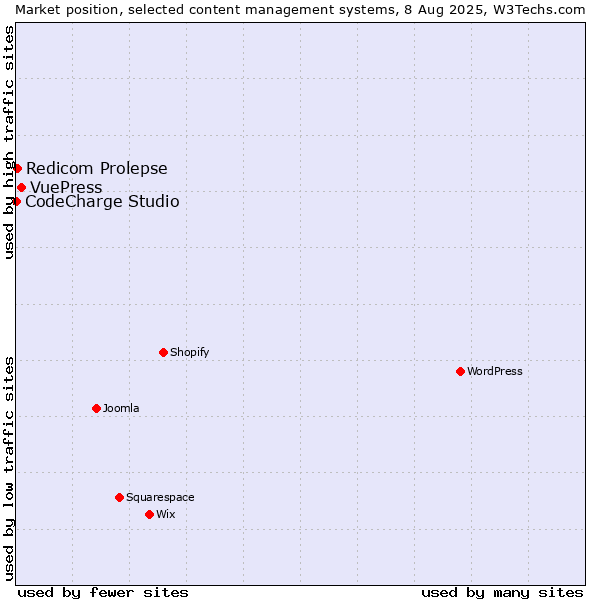Select the 'Shopify' label

pyautogui.click(x=189, y=352)
